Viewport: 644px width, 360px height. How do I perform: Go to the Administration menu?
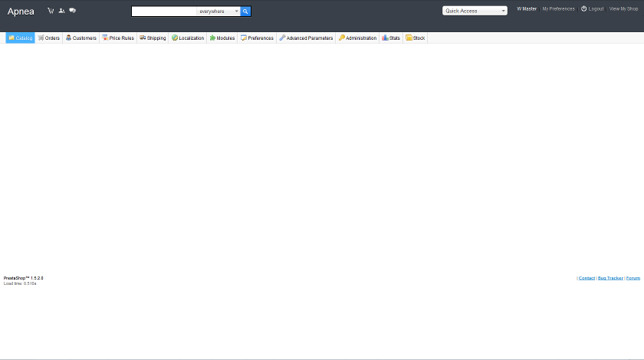357,38
